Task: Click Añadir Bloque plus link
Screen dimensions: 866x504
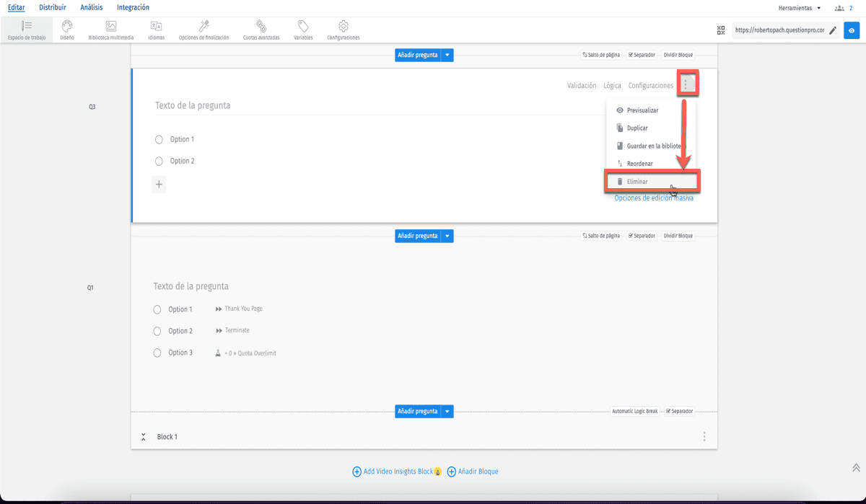Action: (473, 472)
